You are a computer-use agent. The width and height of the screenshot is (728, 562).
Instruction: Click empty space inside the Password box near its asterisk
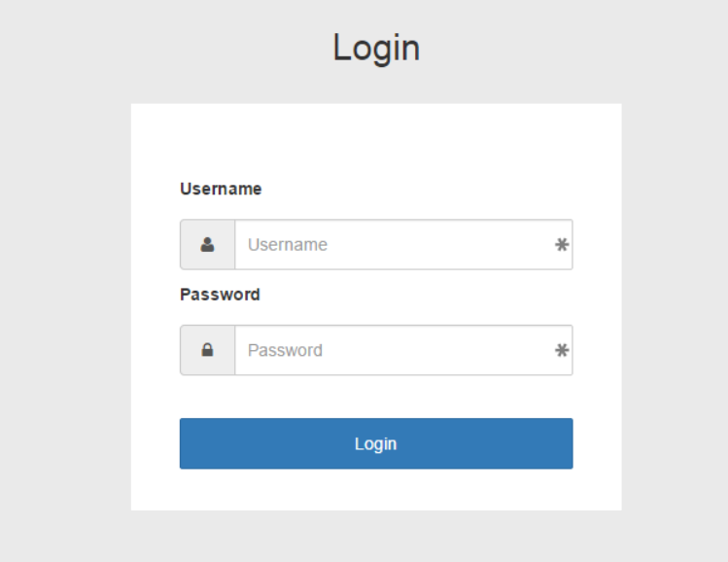pos(510,350)
